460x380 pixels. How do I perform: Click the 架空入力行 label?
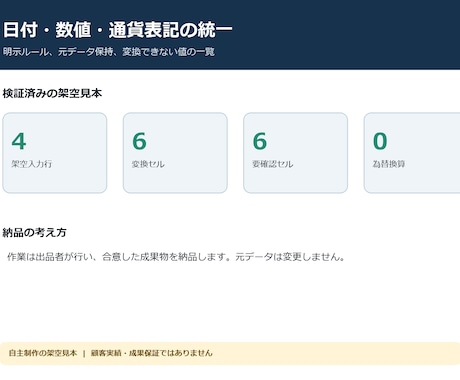pyautogui.click(x=32, y=164)
